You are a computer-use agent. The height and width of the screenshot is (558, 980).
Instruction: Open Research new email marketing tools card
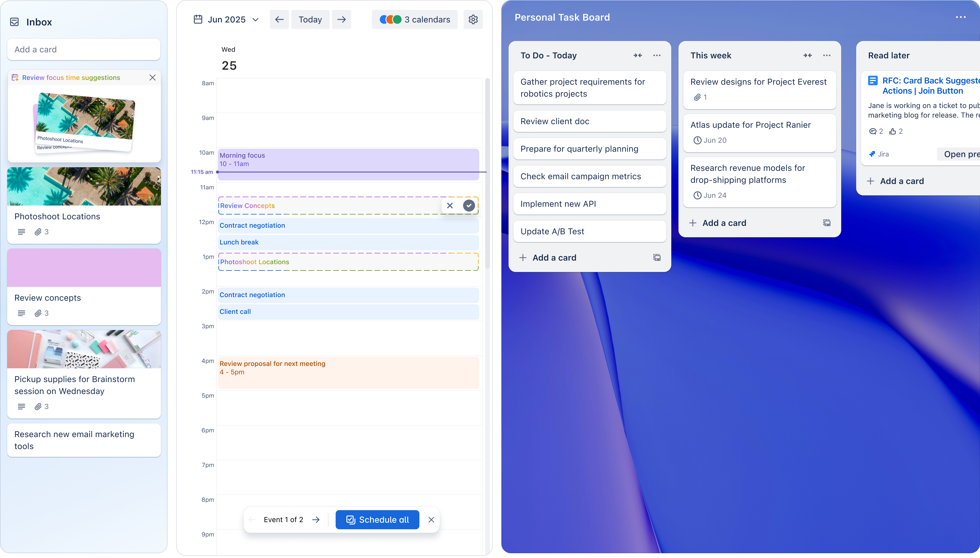84,440
